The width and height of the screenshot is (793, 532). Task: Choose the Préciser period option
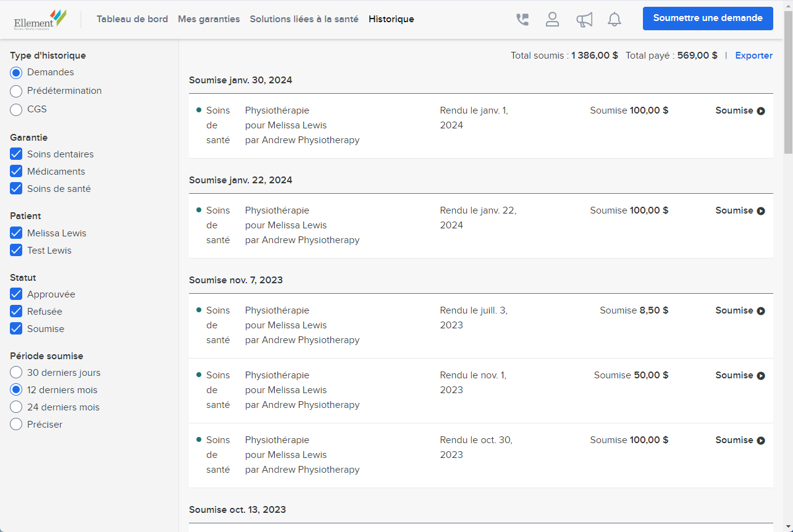16,425
